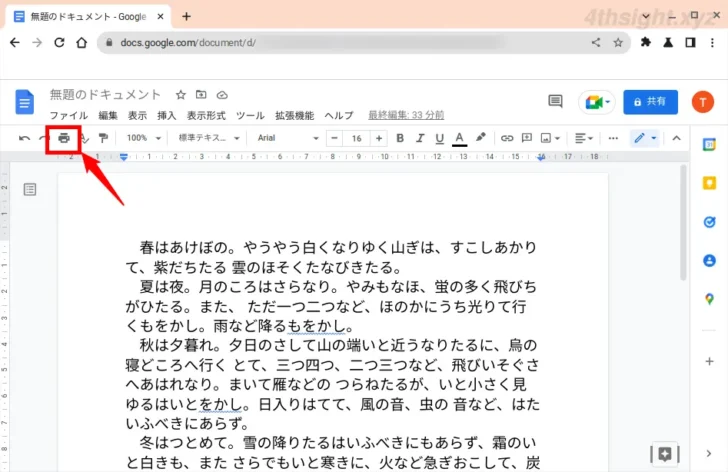The height and width of the screenshot is (472, 728).
Task: Bookmark this page with the star
Action: [x=618, y=43]
